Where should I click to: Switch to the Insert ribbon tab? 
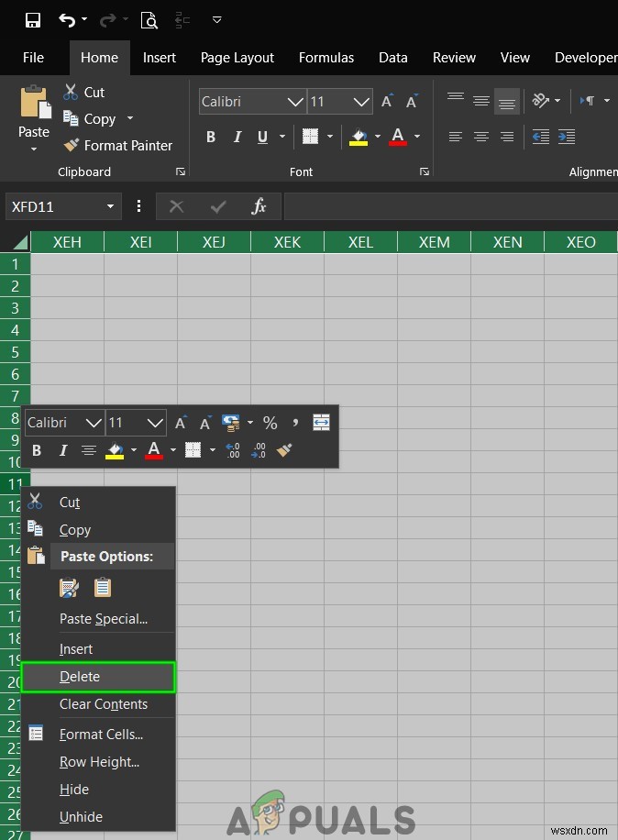[159, 58]
